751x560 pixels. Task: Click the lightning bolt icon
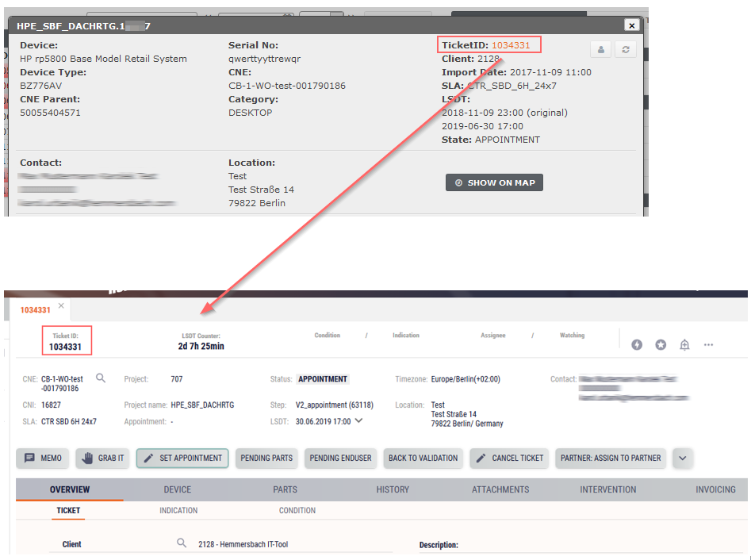[636, 345]
